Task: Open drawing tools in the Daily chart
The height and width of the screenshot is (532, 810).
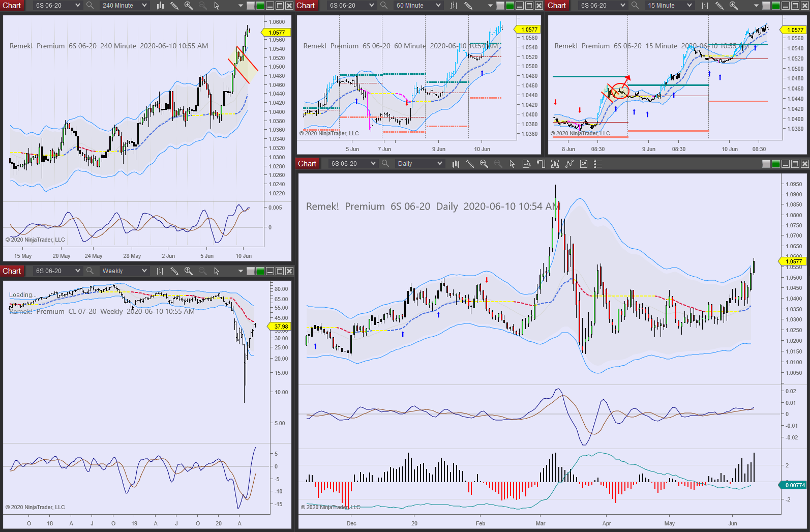Action: (470, 164)
